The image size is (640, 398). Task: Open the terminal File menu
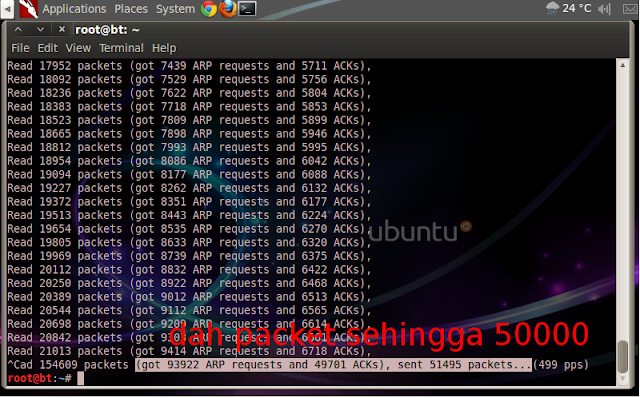pyautogui.click(x=20, y=48)
